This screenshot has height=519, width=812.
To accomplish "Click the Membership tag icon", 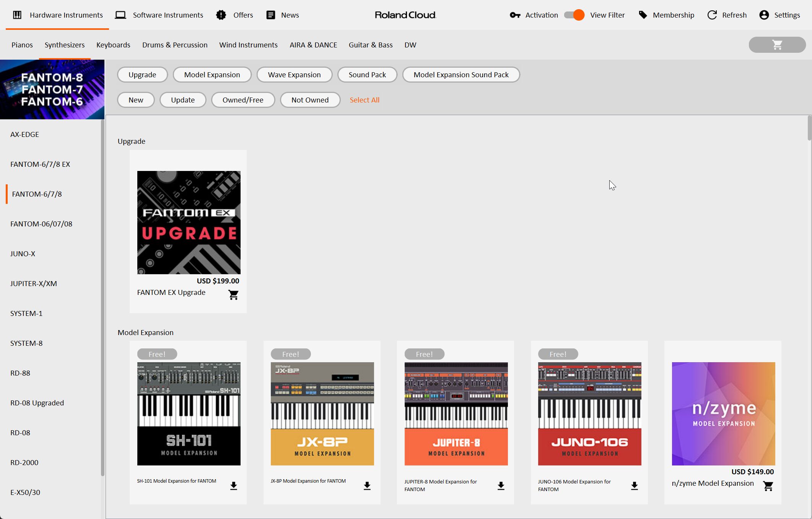I will (x=643, y=15).
